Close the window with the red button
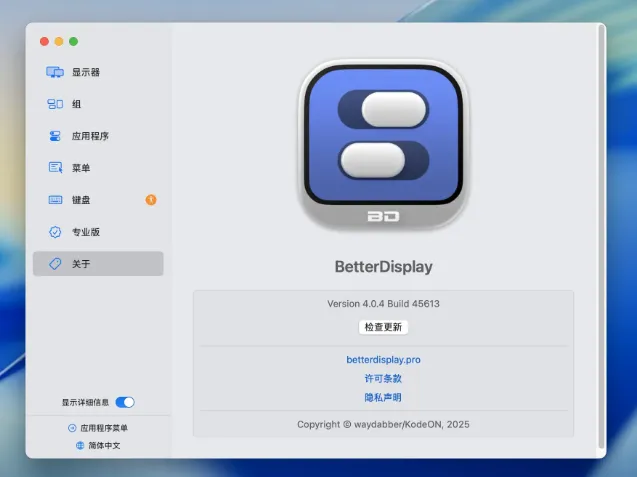The image size is (637, 477). (45, 41)
